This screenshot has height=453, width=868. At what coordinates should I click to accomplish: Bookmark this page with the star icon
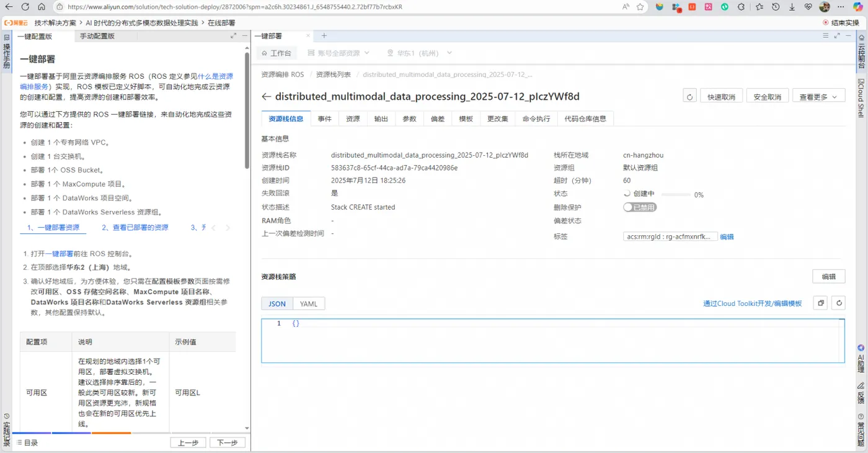click(640, 7)
